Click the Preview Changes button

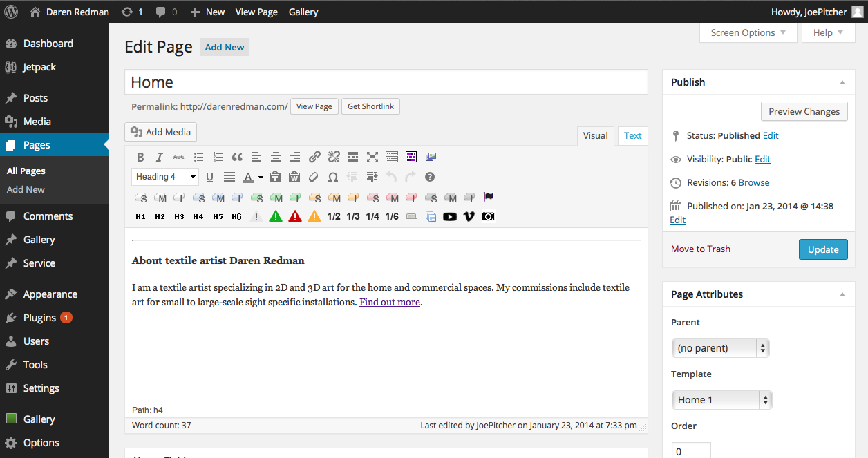(x=804, y=111)
